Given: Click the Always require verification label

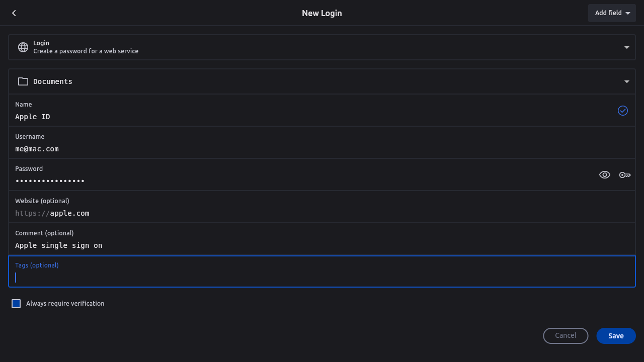Looking at the screenshot, I should [x=65, y=304].
